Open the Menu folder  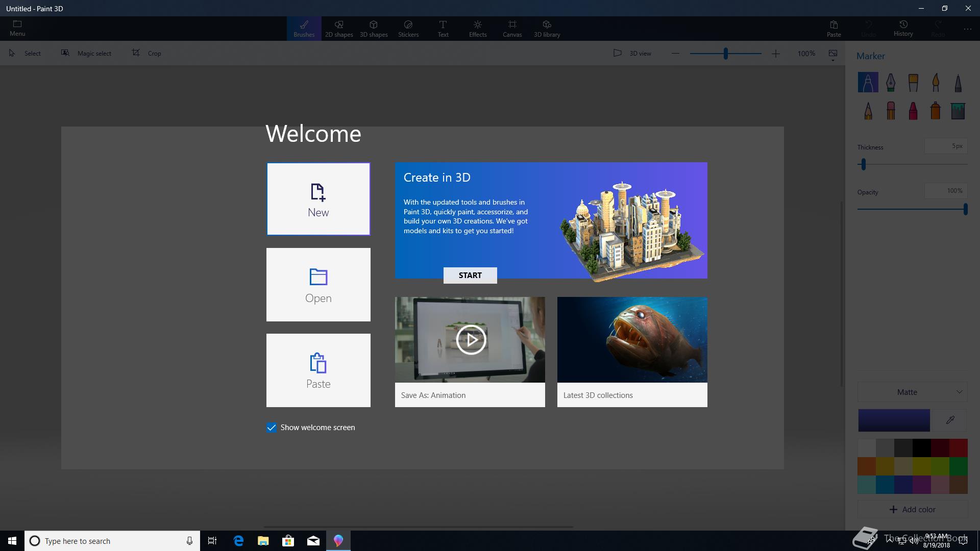[x=17, y=29]
